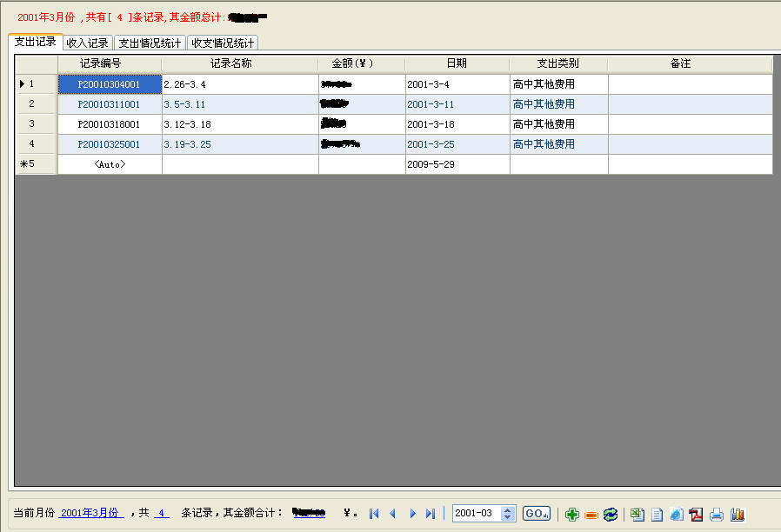The height and width of the screenshot is (532, 781).
Task: Click 高中其他费用 category in row 3
Action: tap(559, 124)
